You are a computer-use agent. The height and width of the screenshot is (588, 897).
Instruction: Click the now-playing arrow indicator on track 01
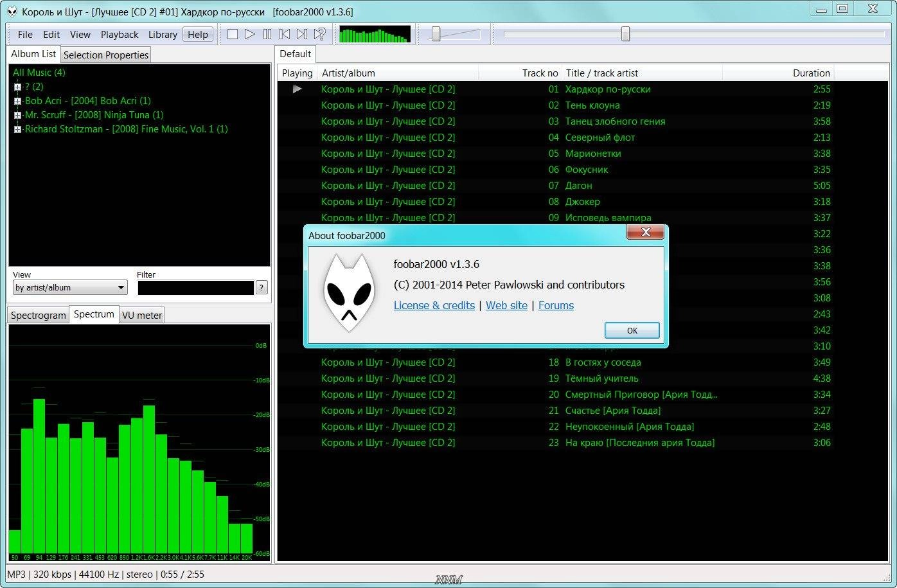coord(297,89)
